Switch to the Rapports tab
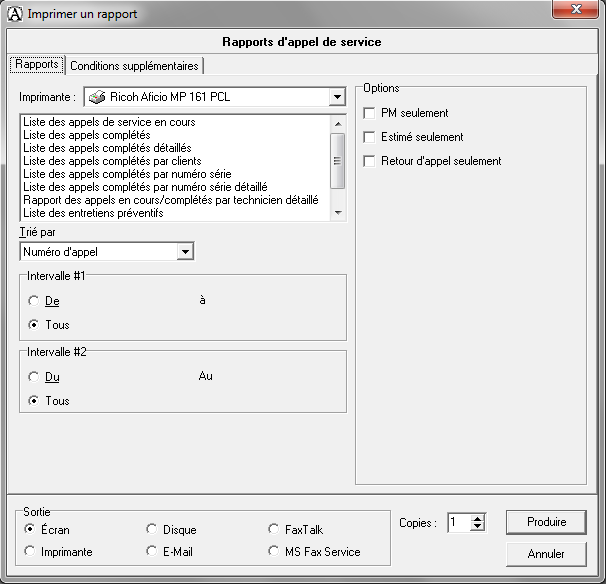 pyautogui.click(x=37, y=64)
